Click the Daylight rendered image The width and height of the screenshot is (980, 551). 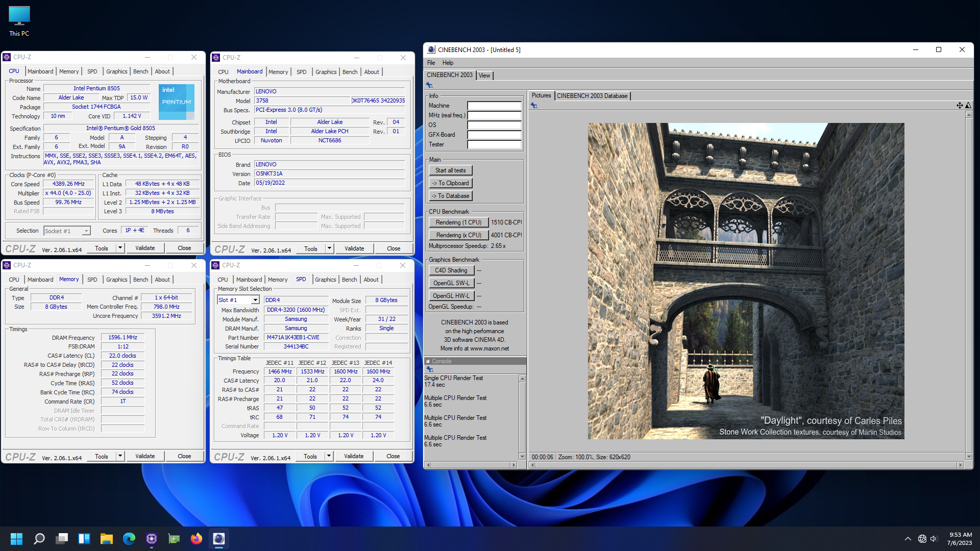click(x=746, y=281)
